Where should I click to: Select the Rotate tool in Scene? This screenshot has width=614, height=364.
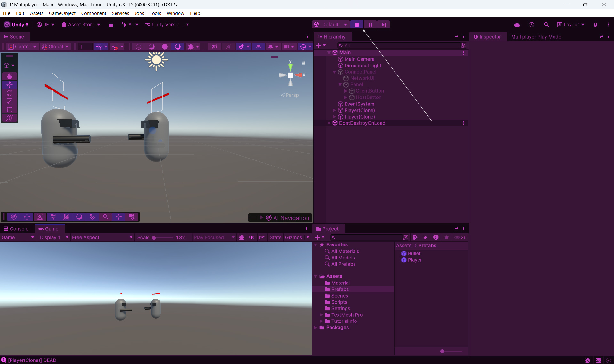coord(10,93)
